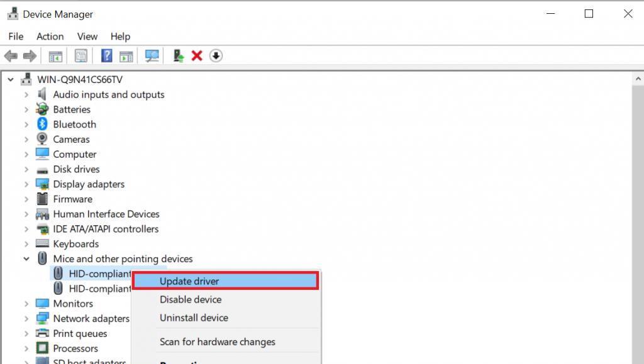Screen dimensions: 644x364
Task: Click Scan for hardware changes menu entry
Action: [217, 341]
